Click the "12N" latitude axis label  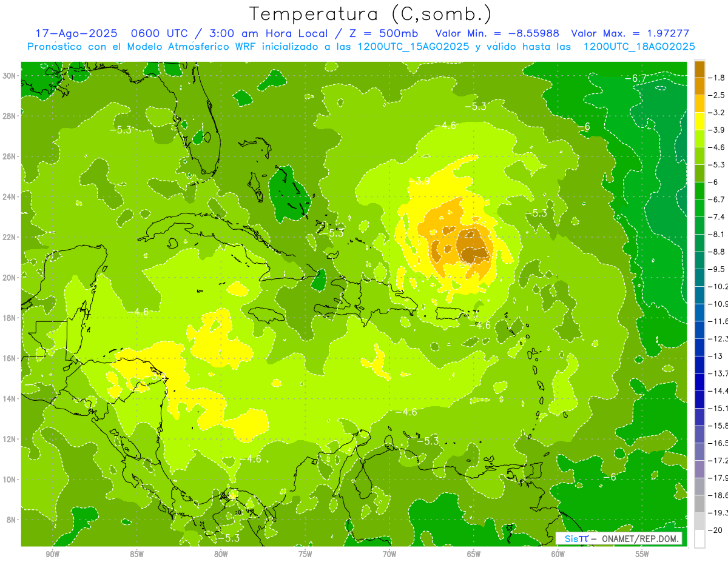click(10, 439)
